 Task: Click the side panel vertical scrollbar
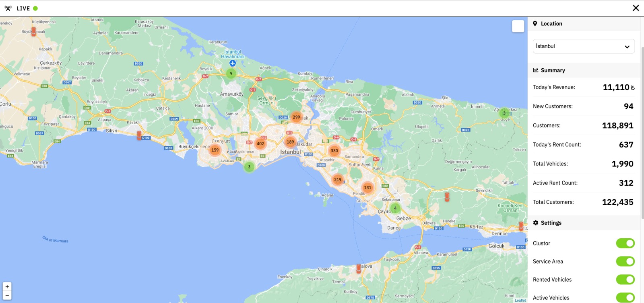click(x=642, y=133)
